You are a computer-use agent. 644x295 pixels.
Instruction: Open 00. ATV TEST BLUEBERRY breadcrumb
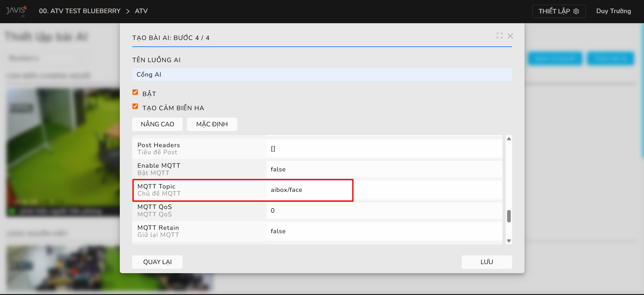tap(80, 11)
